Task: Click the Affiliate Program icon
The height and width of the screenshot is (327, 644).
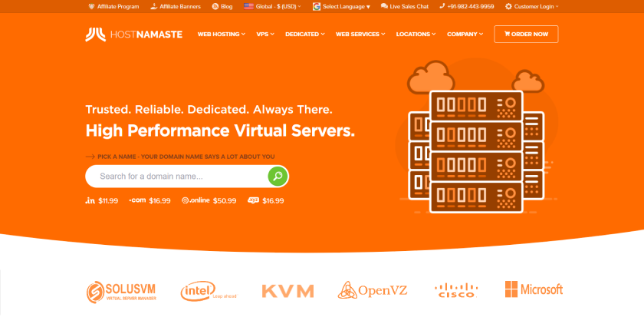Action: (91, 7)
